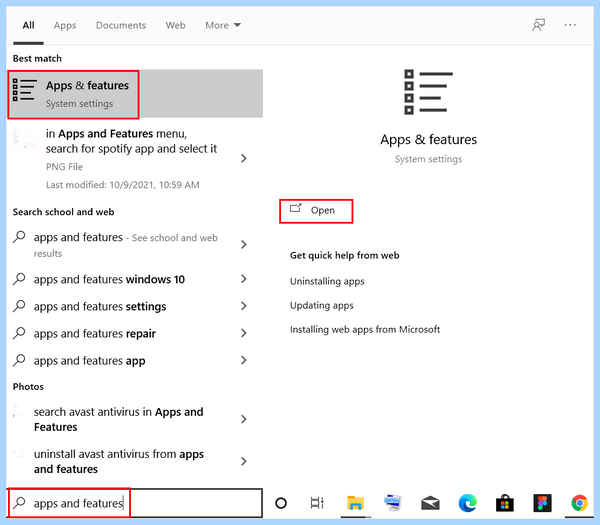Select 'apps and features app' suggestion

[90, 360]
